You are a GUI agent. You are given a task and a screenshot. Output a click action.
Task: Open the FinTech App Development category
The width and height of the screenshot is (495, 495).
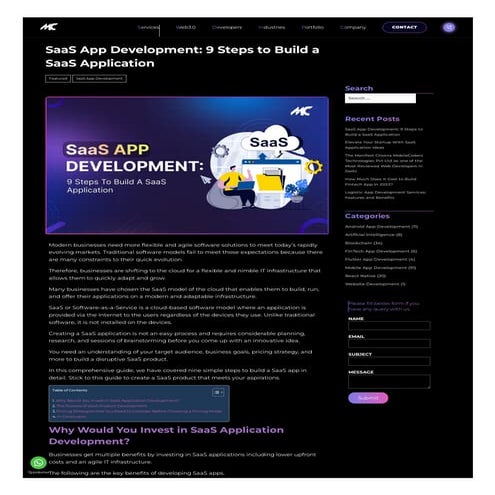click(x=381, y=251)
